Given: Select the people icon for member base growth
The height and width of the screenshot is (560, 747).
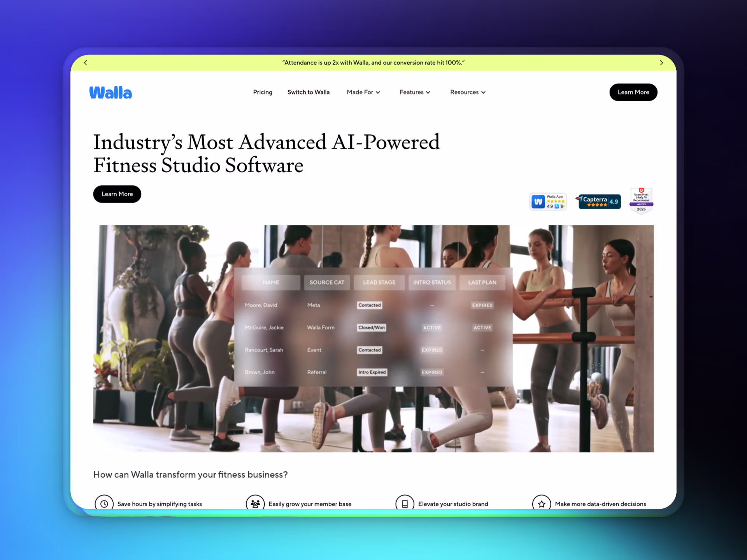Looking at the screenshot, I should tap(255, 503).
